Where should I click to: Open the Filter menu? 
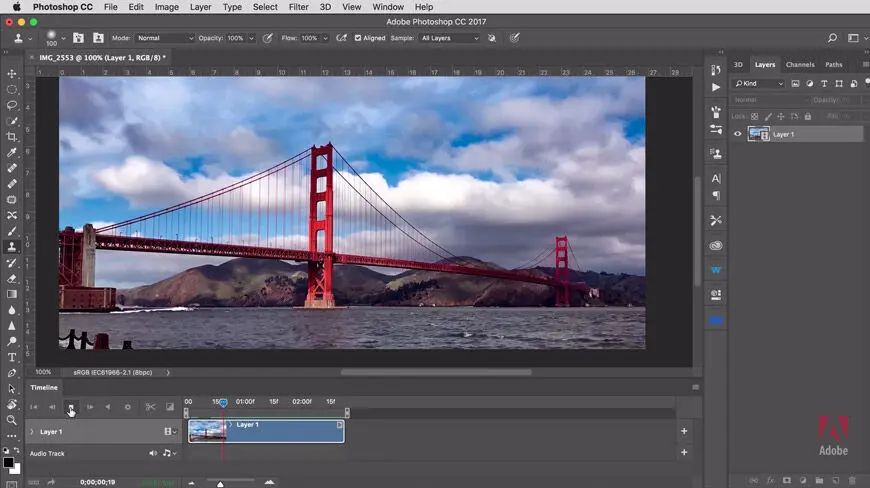coord(298,7)
